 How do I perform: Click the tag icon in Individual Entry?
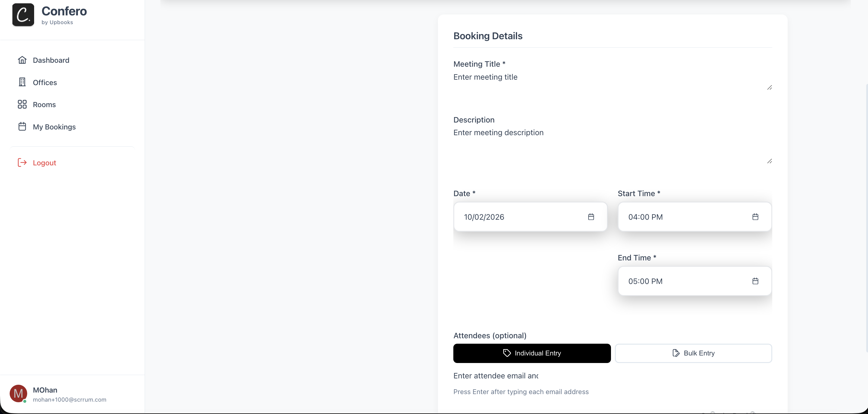pos(507,353)
